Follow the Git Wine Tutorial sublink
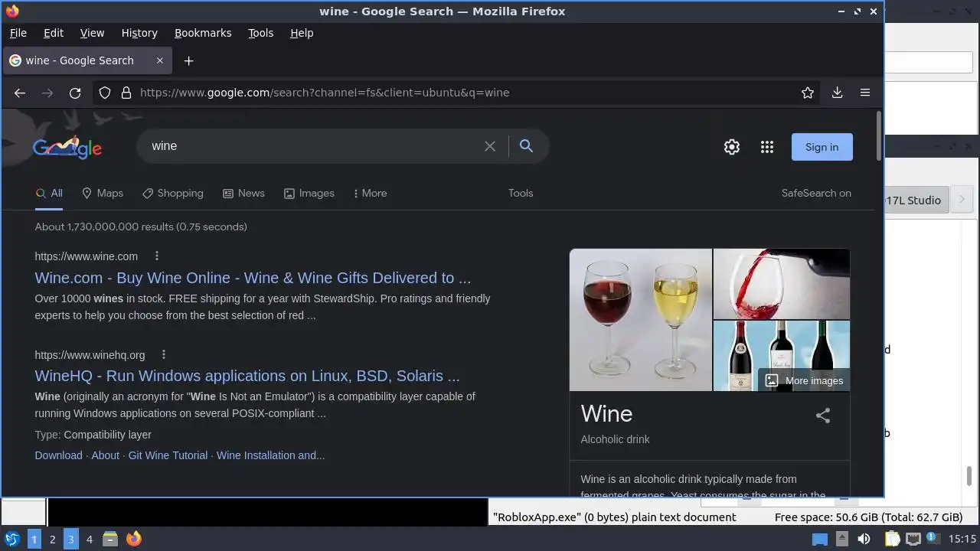Viewport: 980px width, 551px height. pyautogui.click(x=168, y=455)
